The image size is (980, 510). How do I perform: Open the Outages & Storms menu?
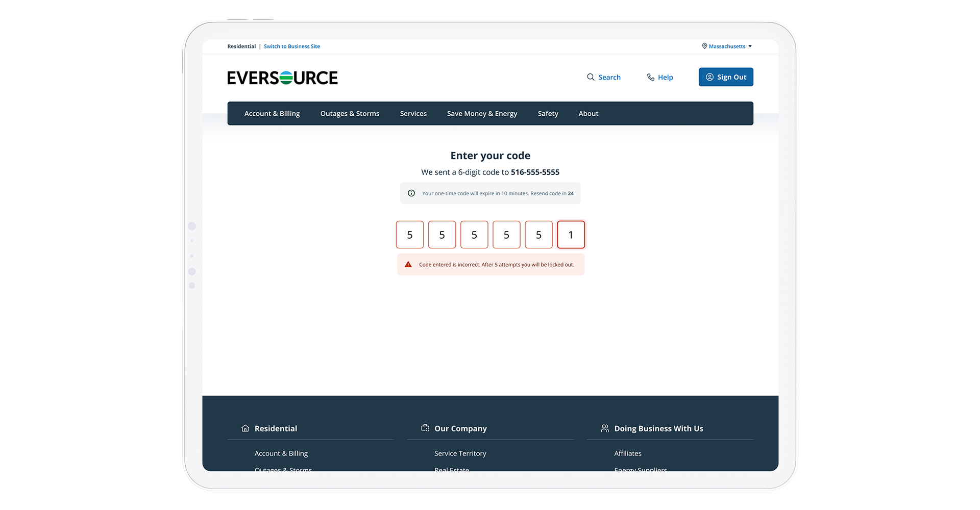(x=350, y=113)
